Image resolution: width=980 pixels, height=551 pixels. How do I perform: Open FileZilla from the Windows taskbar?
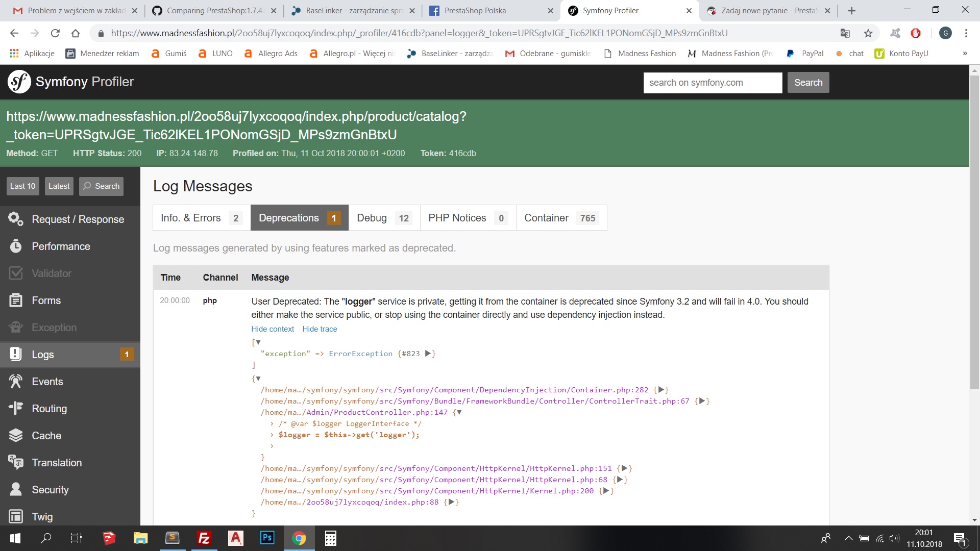(x=204, y=538)
